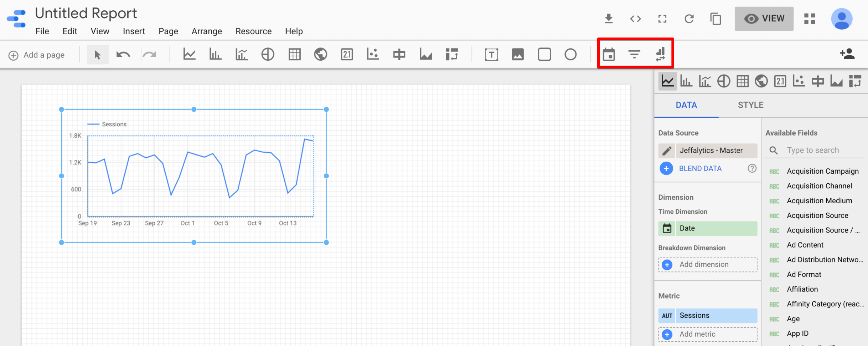Insert a bar chart
This screenshot has height=346, width=868.
point(215,54)
